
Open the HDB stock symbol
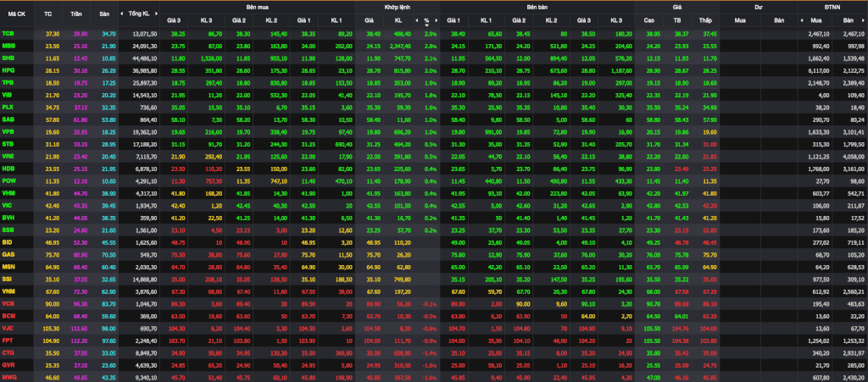[8, 168]
